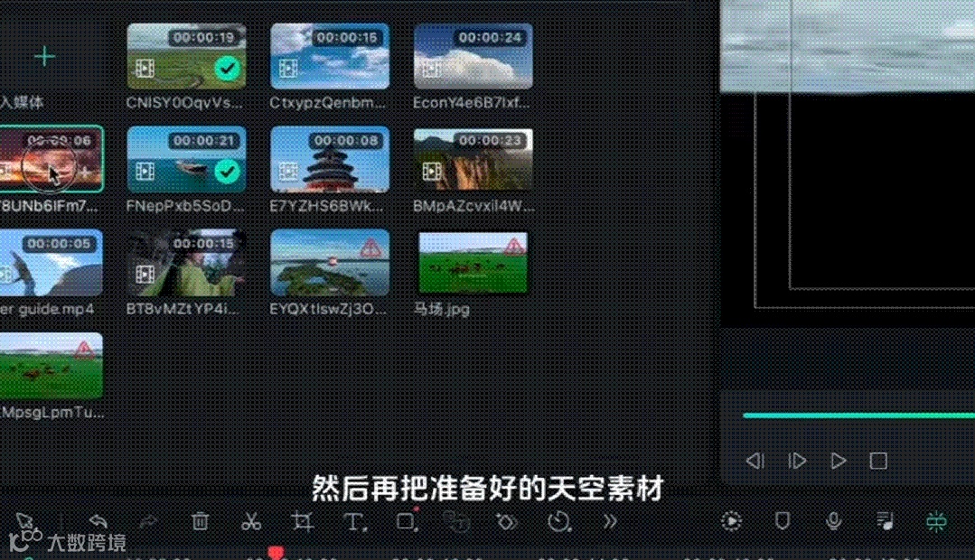The height and width of the screenshot is (560, 975).
Task: Click the Redo arrow icon
Action: click(x=146, y=520)
